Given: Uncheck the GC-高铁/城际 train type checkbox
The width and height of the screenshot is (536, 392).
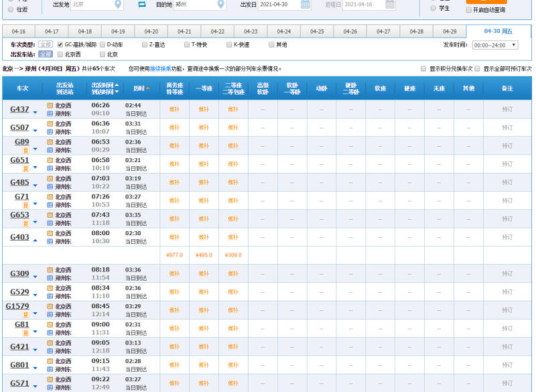Looking at the screenshot, I should [60, 44].
